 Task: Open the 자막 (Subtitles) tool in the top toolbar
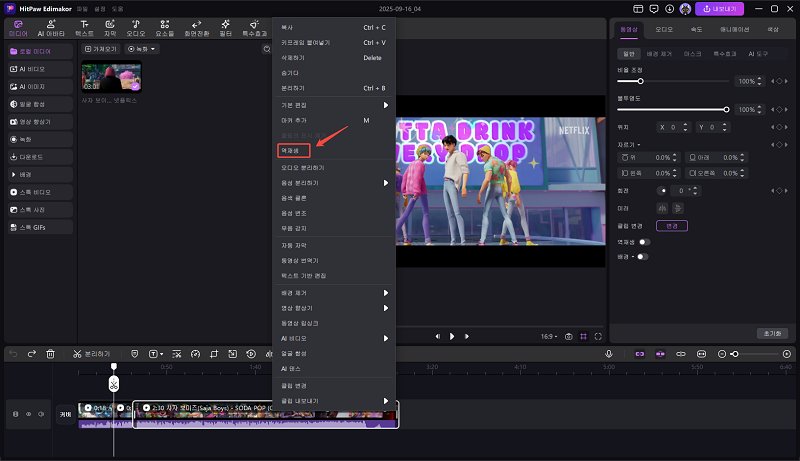coord(110,28)
